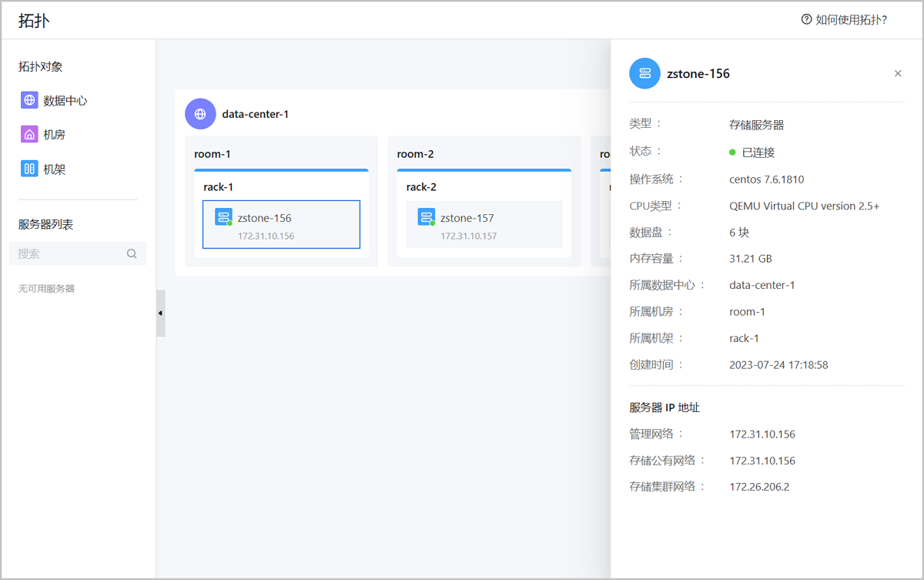The width and height of the screenshot is (924, 580).
Task: Click the help question-mark icon
Action: click(806, 19)
